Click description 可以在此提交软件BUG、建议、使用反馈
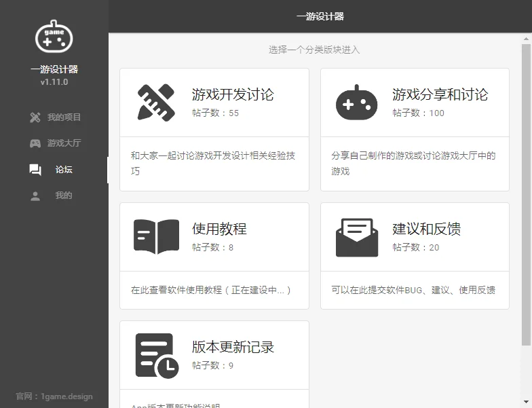 [x=413, y=291]
